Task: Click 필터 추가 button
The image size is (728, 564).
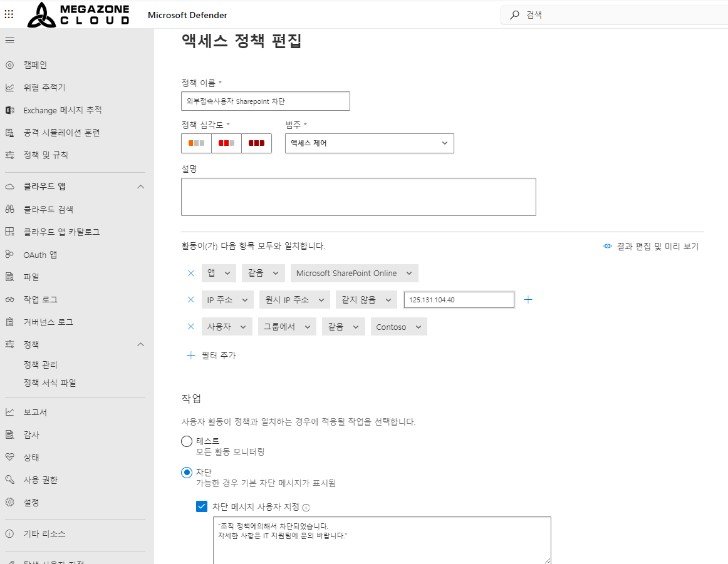Action: coord(211,356)
